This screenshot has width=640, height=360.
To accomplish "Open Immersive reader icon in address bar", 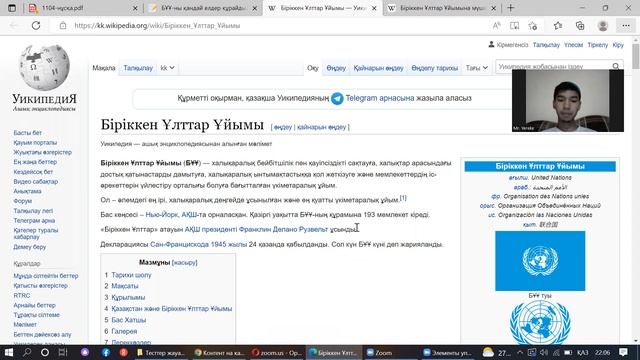I will point(515,25).
